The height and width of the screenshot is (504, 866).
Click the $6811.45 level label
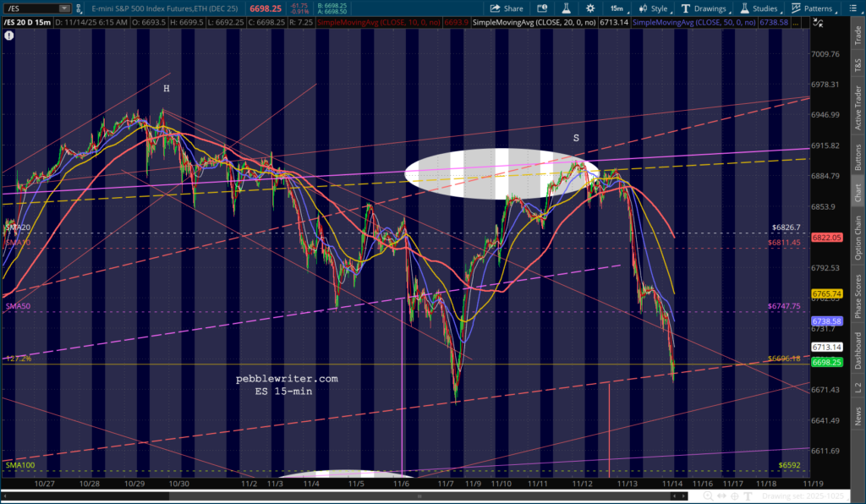click(784, 243)
